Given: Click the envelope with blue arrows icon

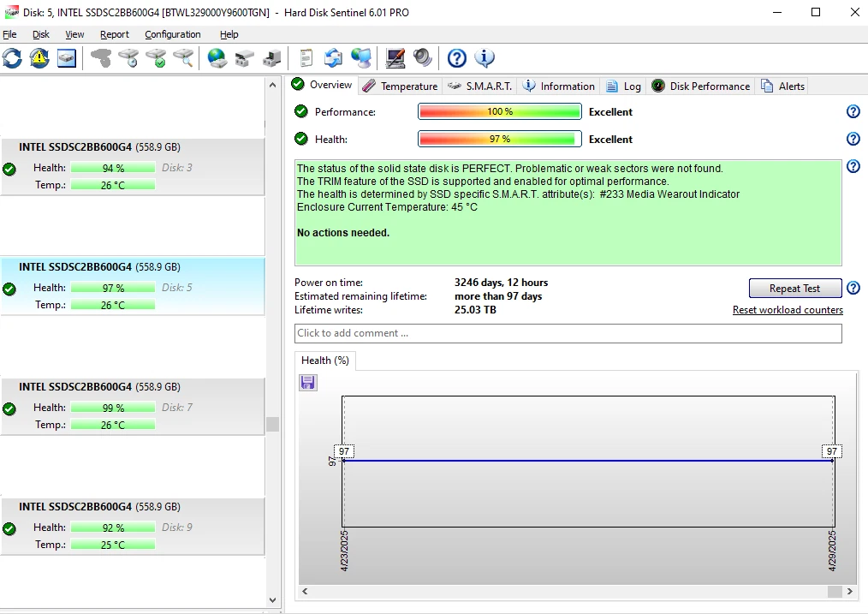Looking at the screenshot, I should click(333, 58).
